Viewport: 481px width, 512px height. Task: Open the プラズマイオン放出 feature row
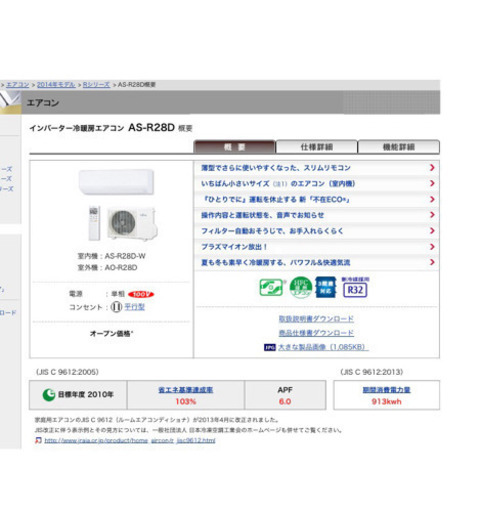pos(317,247)
